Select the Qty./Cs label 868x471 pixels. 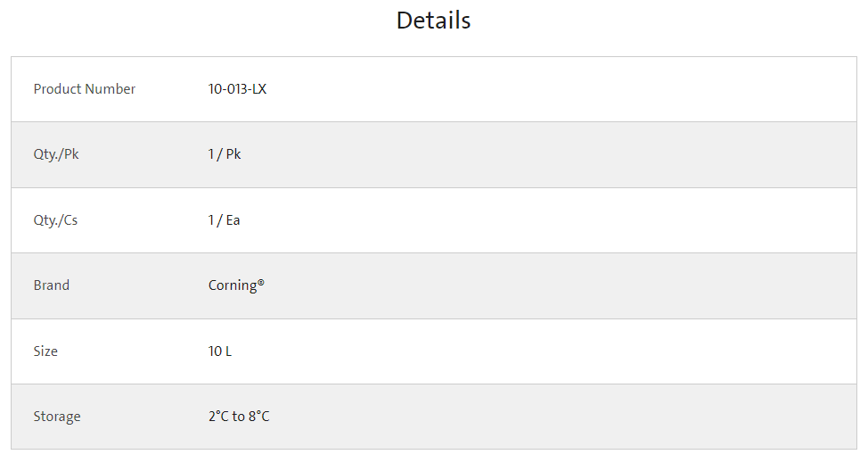pos(55,220)
